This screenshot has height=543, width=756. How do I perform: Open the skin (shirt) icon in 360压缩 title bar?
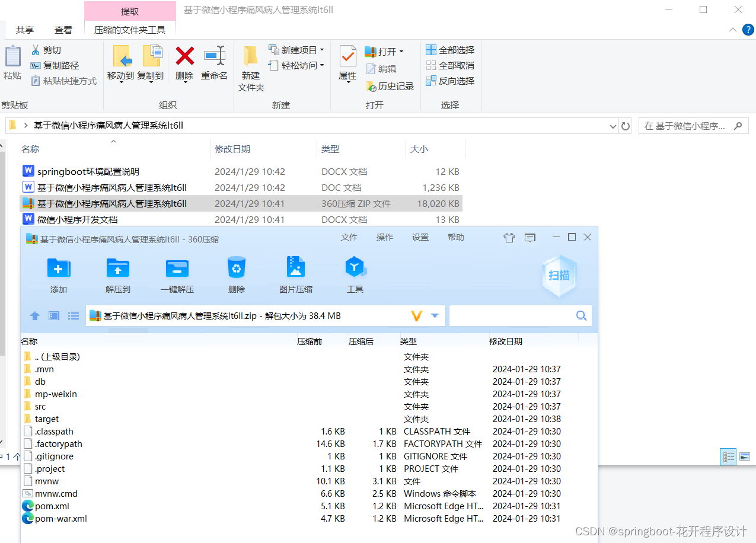(x=509, y=237)
